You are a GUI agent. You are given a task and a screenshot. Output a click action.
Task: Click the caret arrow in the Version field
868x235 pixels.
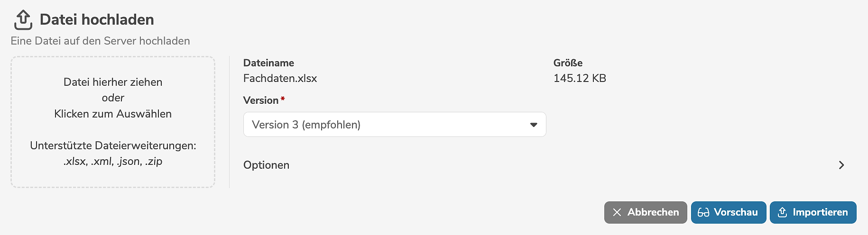click(x=534, y=125)
